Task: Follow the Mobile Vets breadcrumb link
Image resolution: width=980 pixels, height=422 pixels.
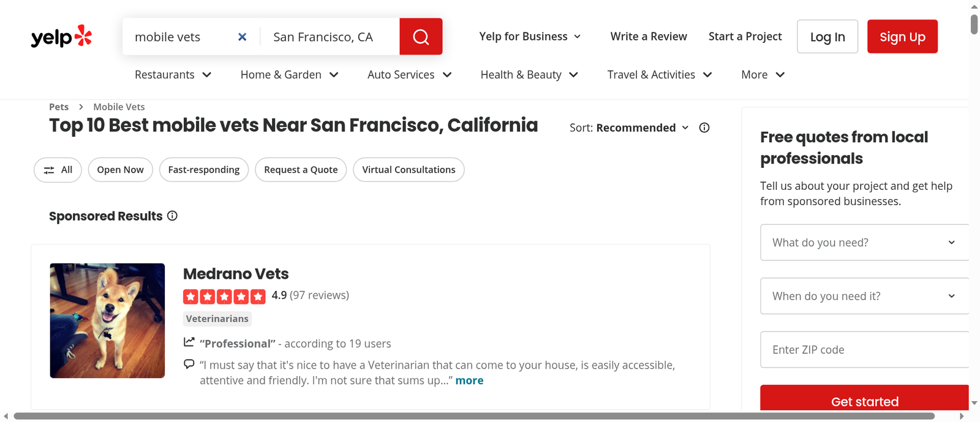Action: (119, 107)
